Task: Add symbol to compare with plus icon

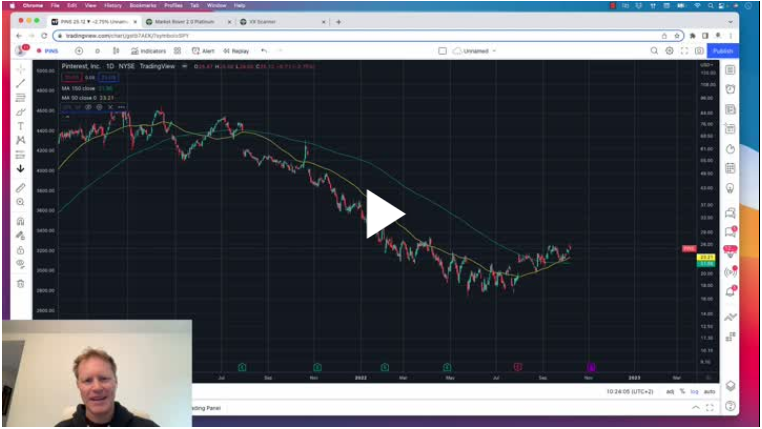Action: pos(79,51)
